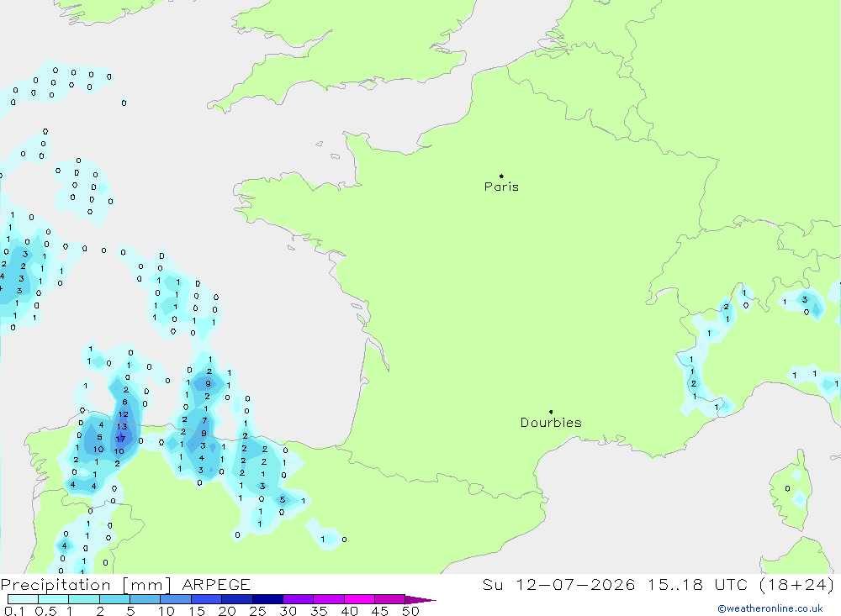Click the '0.1' legend scale label
The height and width of the screenshot is (616, 841).
coord(14,611)
